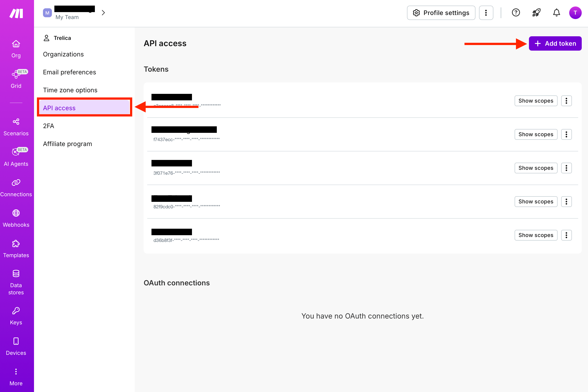Expand More items in sidebar
Image resolution: width=588 pixels, height=392 pixels.
[16, 377]
